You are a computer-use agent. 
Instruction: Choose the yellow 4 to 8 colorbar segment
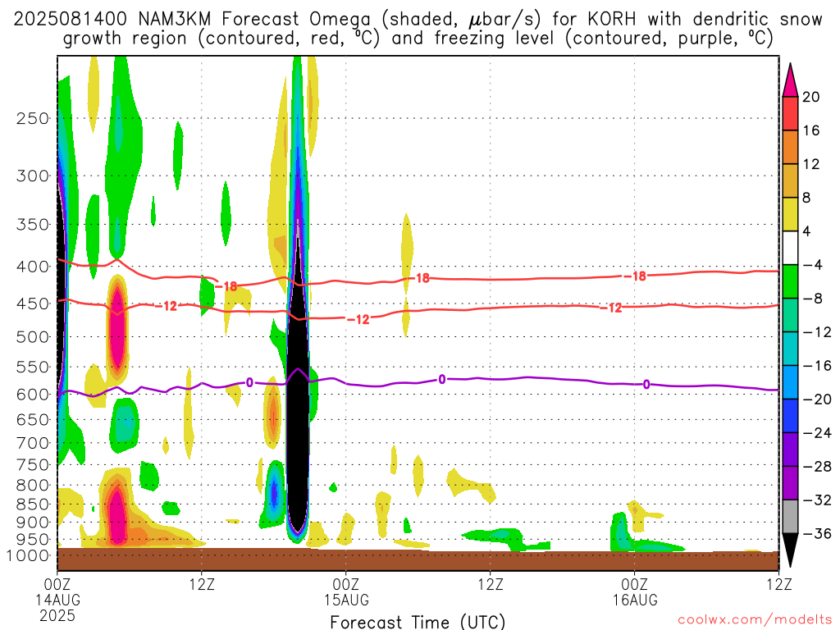[790, 215]
